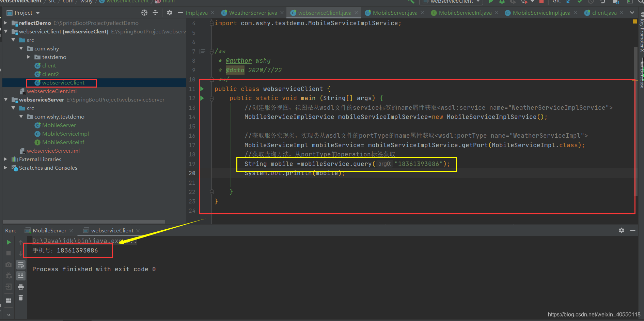Toggle scroll to end of console

click(21, 276)
